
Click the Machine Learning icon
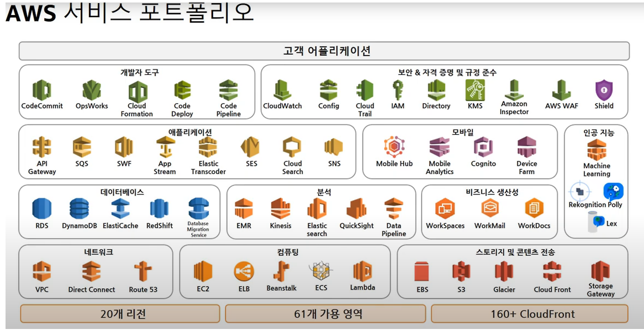point(597,150)
